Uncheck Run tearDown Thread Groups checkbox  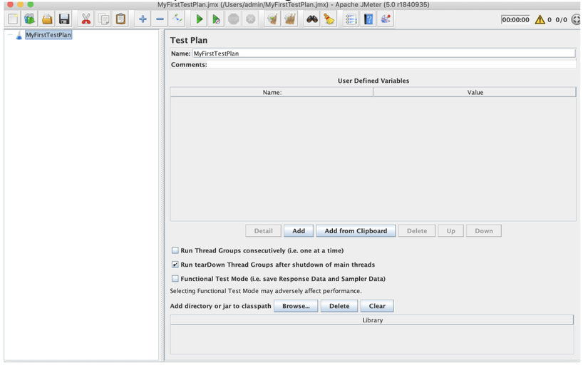coord(175,265)
